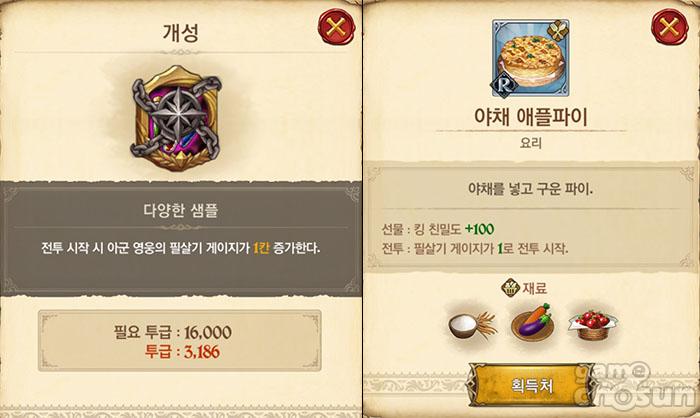Select the carrot and eggplant ingredient
This screenshot has width=700, height=418.
[x=533, y=322]
